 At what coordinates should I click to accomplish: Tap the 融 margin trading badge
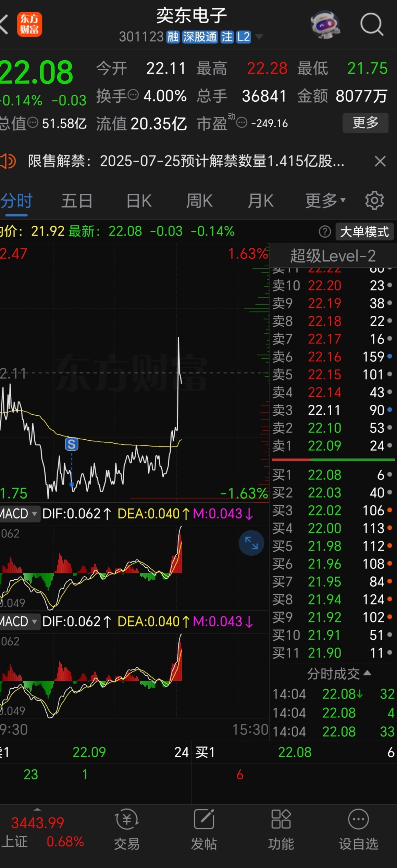pos(173,37)
